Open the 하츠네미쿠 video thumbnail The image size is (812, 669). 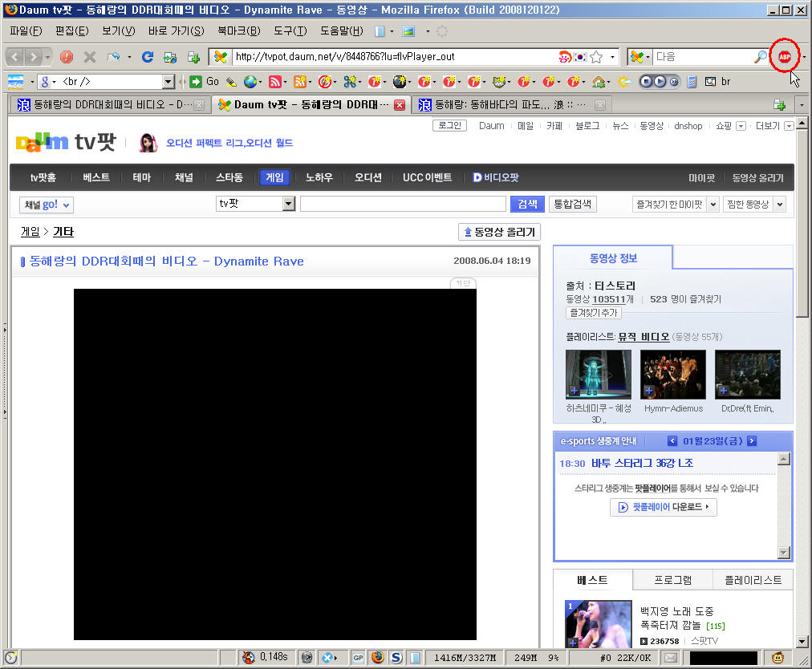(x=598, y=375)
